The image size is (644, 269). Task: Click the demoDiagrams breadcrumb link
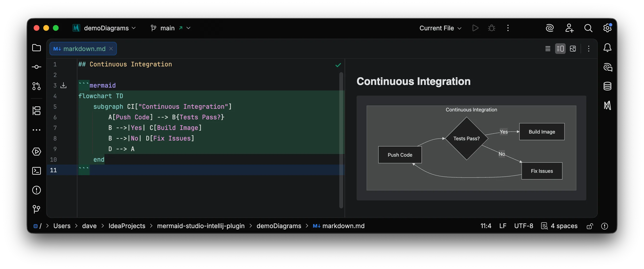point(279,226)
